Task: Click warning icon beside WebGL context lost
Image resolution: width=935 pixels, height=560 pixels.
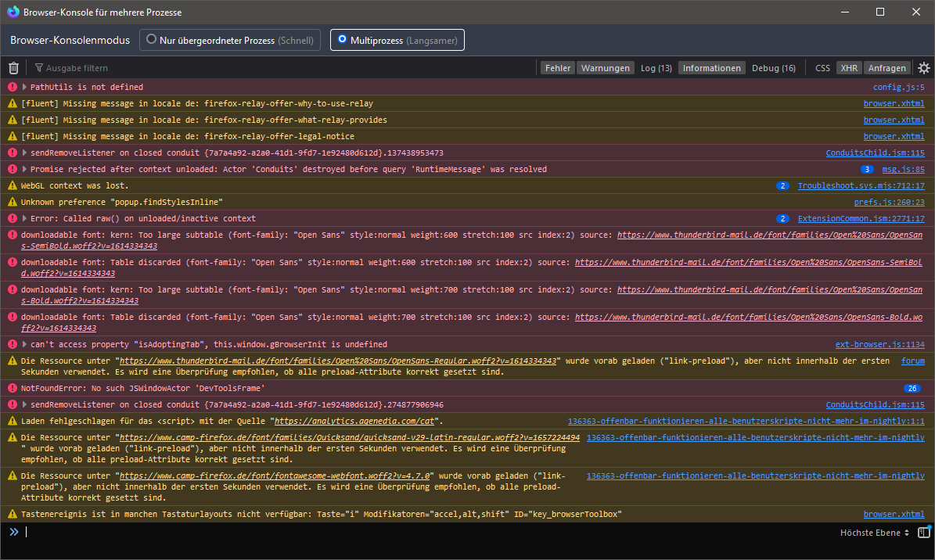Action: point(12,185)
